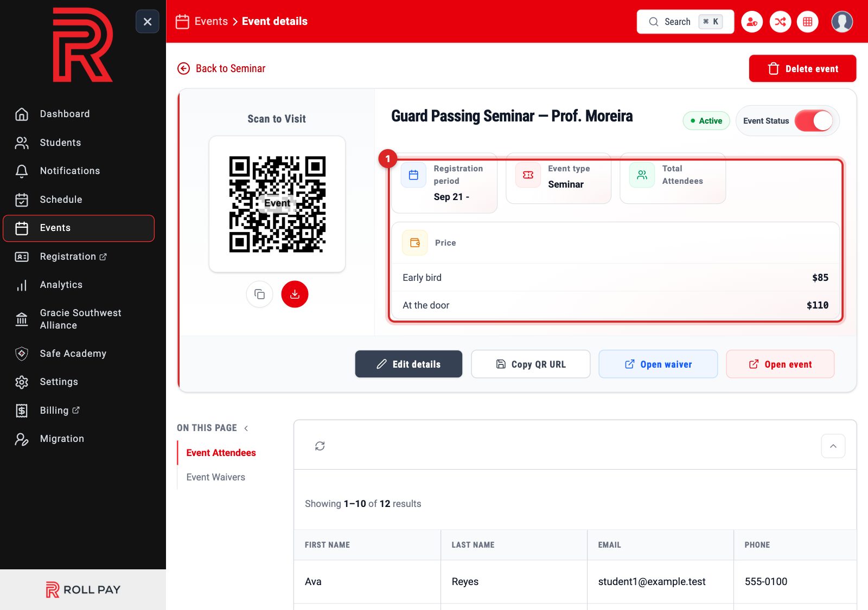The image size is (868, 610).
Task: Click the event QR code image
Action: [277, 204]
